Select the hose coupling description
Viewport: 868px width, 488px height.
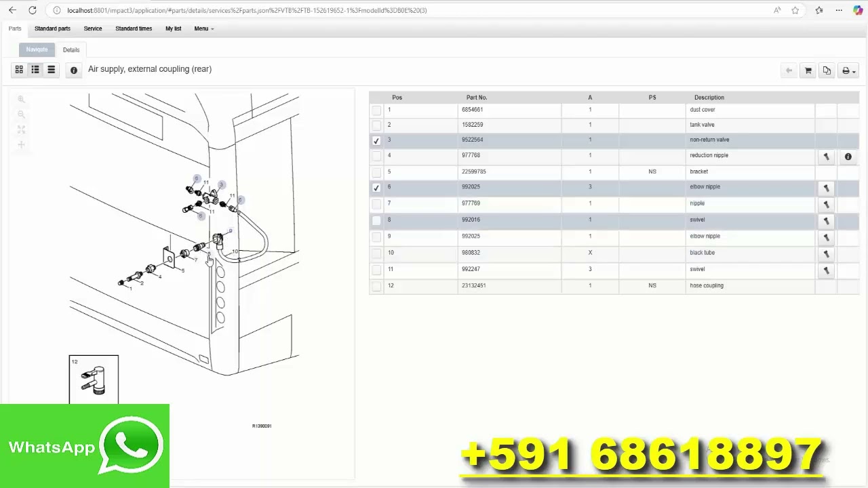pos(707,285)
